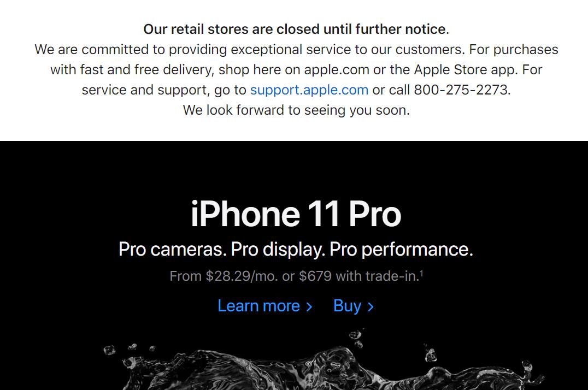Click the Learn more link
This screenshot has height=390, width=588.
(x=264, y=306)
